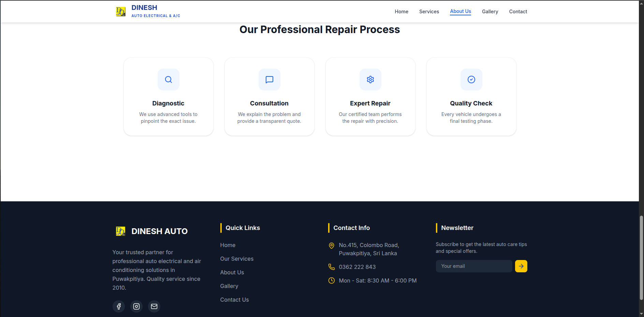Click the Quality Check card title
The image size is (644, 317).
tap(471, 103)
